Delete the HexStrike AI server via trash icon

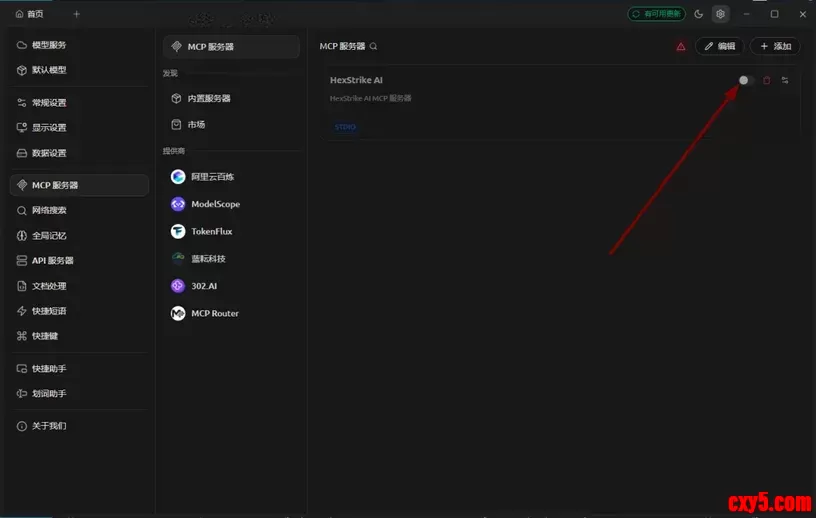point(767,80)
